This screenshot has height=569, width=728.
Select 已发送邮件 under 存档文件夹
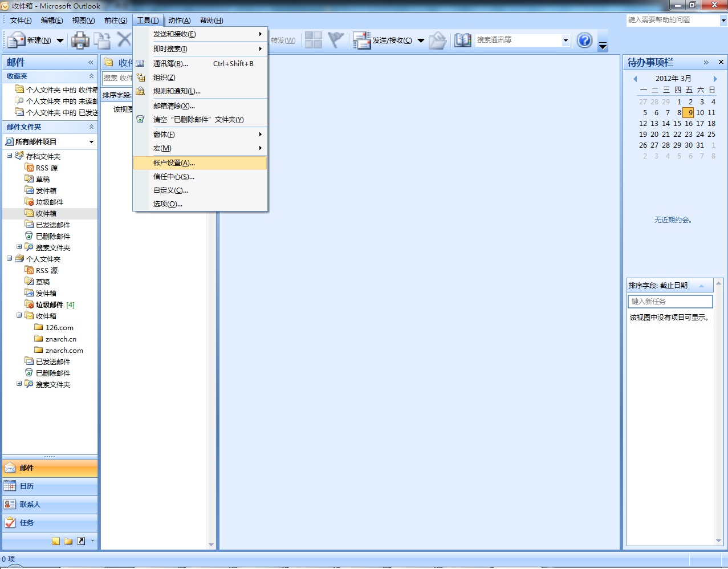pos(53,225)
